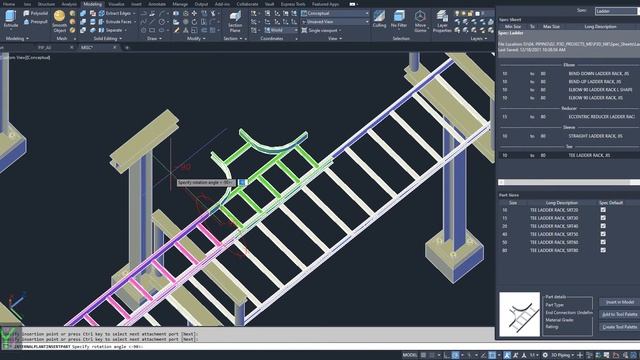The width and height of the screenshot is (640, 360).
Task: Click the Move Gizmo icon
Action: [x=420, y=22]
